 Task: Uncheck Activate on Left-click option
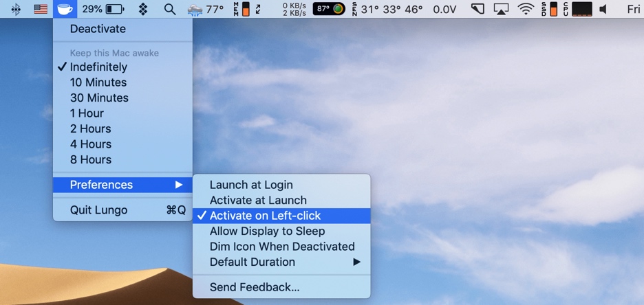(281, 216)
